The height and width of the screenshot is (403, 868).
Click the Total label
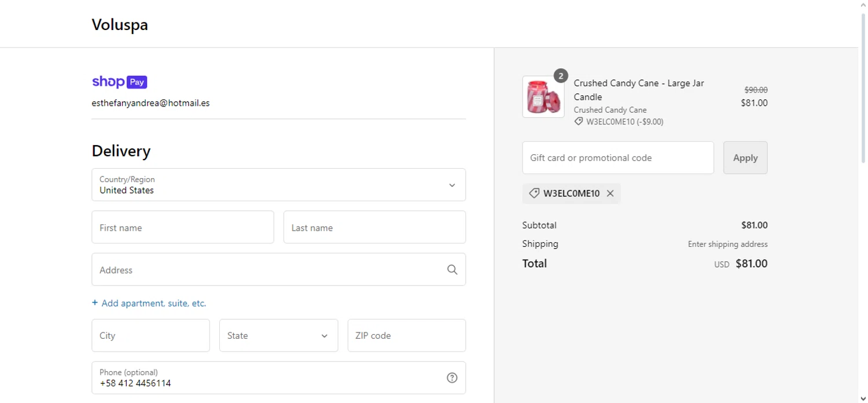(x=534, y=263)
